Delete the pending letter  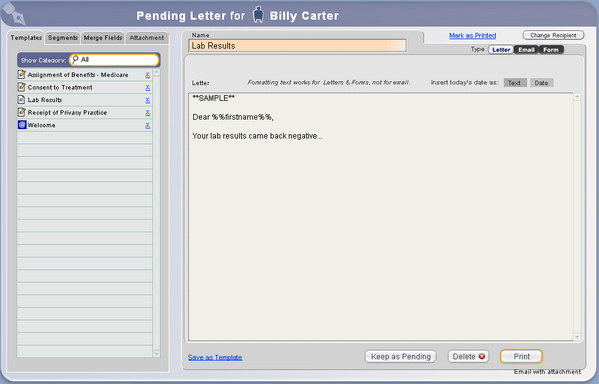point(468,356)
